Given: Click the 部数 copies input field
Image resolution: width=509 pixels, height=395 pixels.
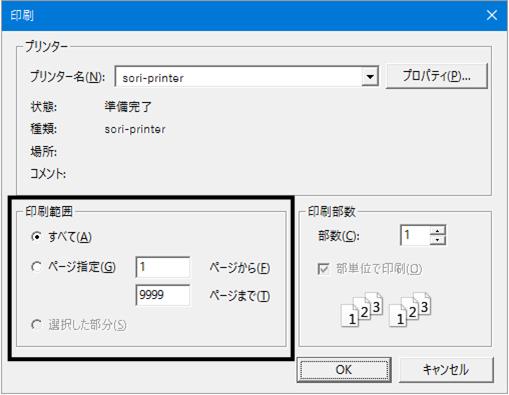Looking at the screenshot, I should (415, 235).
